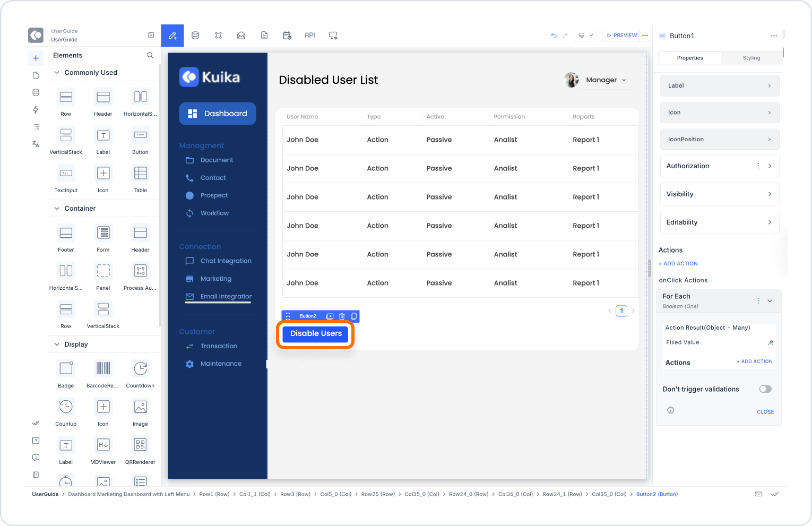Open the translation language icon
The width and height of the screenshot is (812, 526).
(x=36, y=144)
